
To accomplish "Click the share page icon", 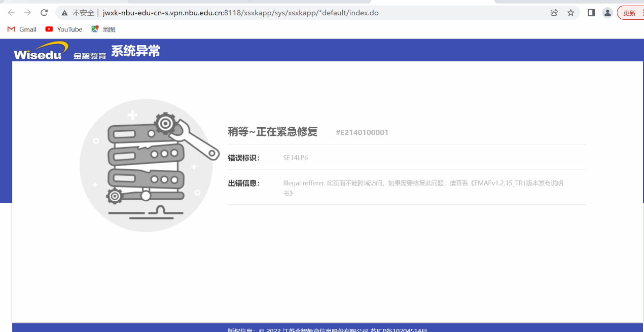I will pyautogui.click(x=554, y=13).
